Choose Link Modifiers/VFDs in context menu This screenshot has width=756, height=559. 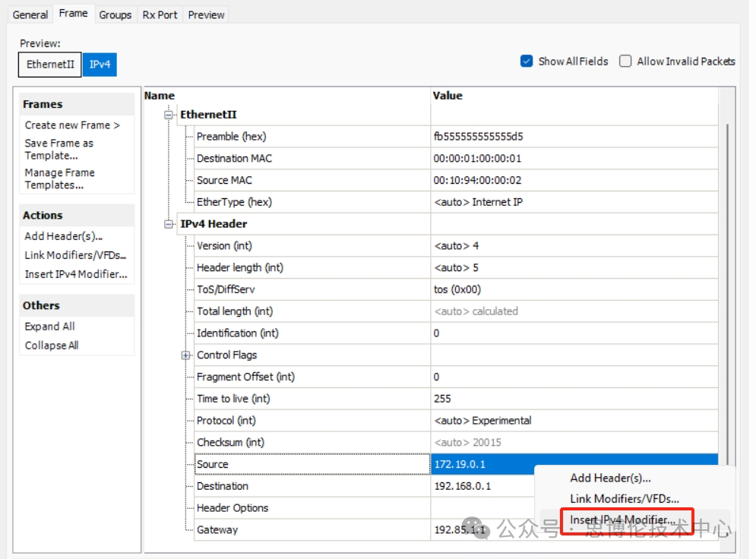coord(625,499)
